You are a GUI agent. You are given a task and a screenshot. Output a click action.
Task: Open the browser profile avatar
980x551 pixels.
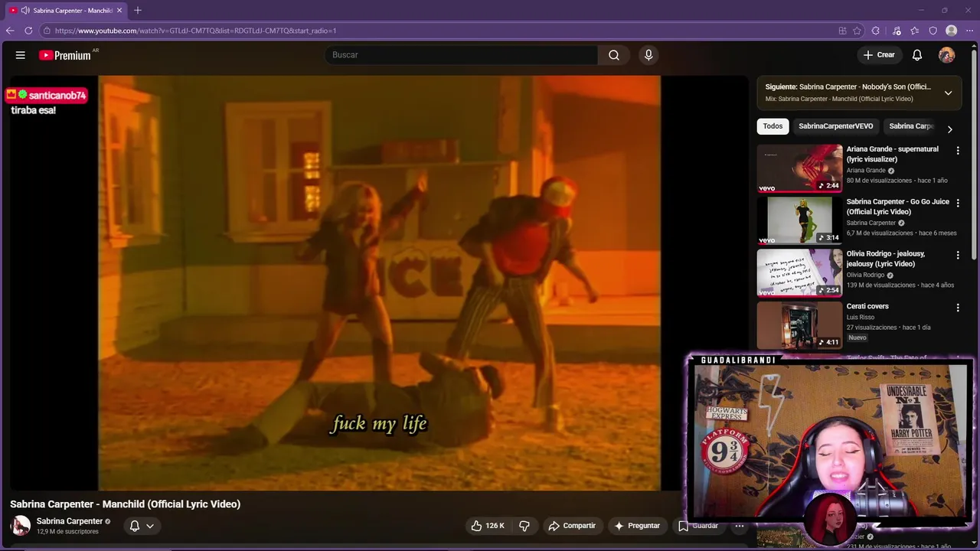[x=952, y=31]
